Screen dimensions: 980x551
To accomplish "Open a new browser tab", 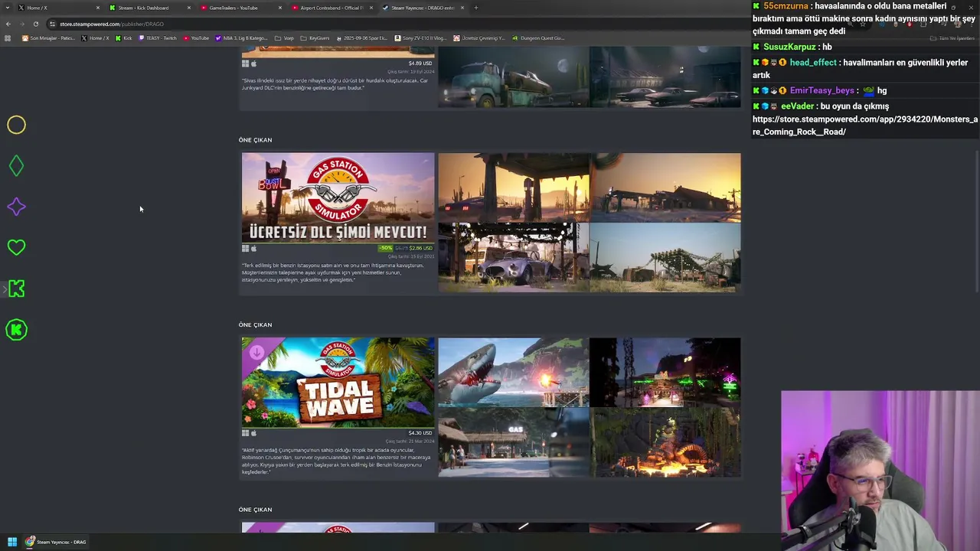I will point(475,8).
